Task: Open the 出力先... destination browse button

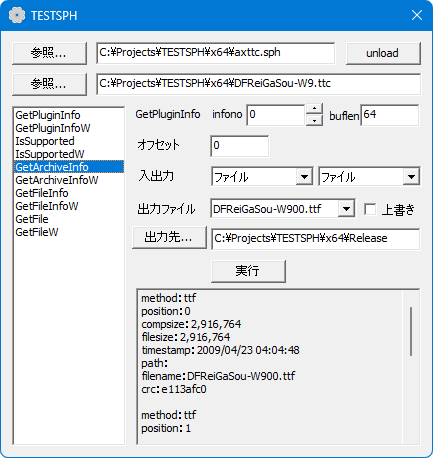Action: tap(169, 237)
